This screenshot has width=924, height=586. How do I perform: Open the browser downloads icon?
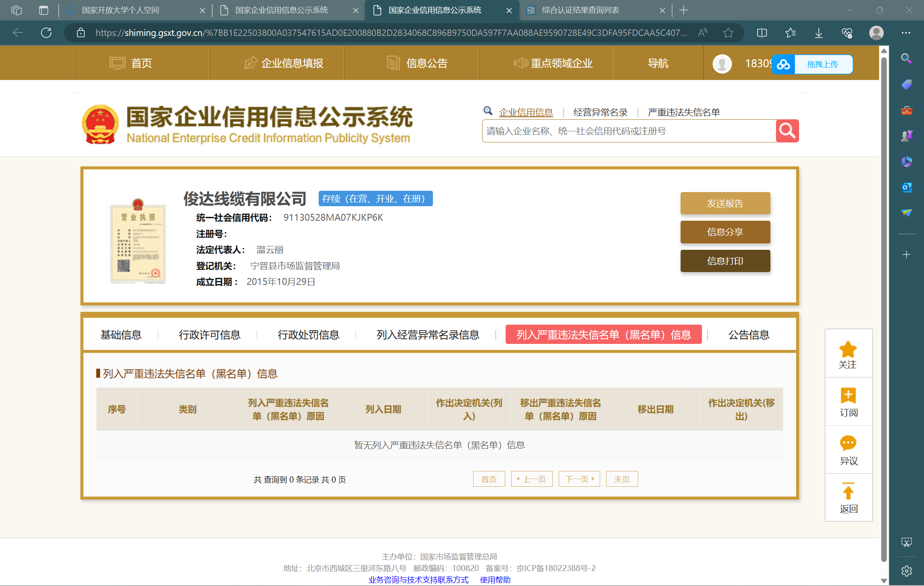[818, 33]
